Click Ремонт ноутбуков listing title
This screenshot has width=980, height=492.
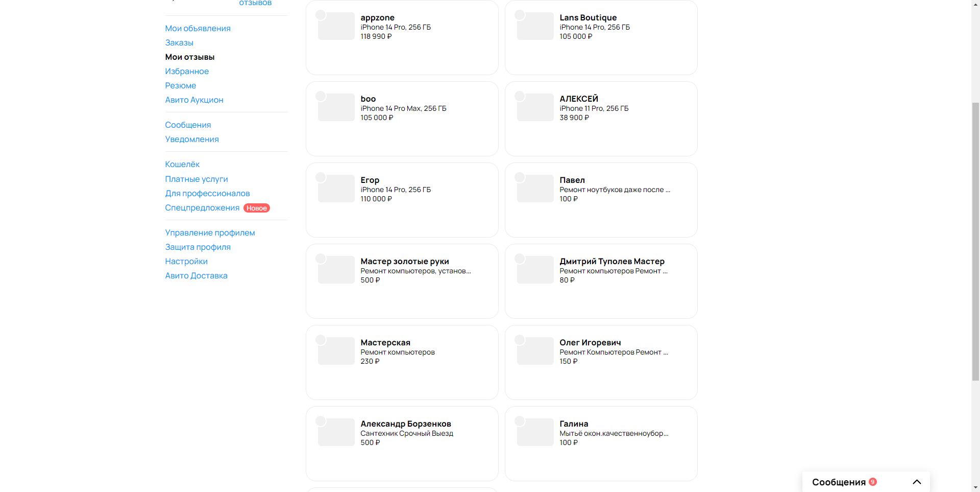coord(615,190)
